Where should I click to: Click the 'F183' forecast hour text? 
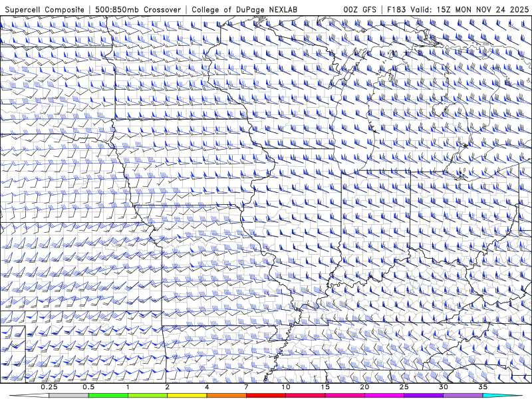pyautogui.click(x=397, y=9)
